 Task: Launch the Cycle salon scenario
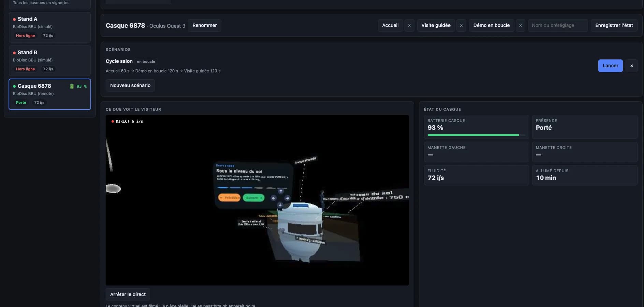[x=610, y=66]
